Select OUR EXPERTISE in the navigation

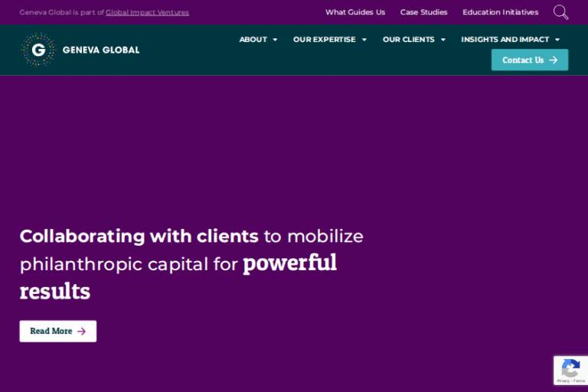pos(324,39)
